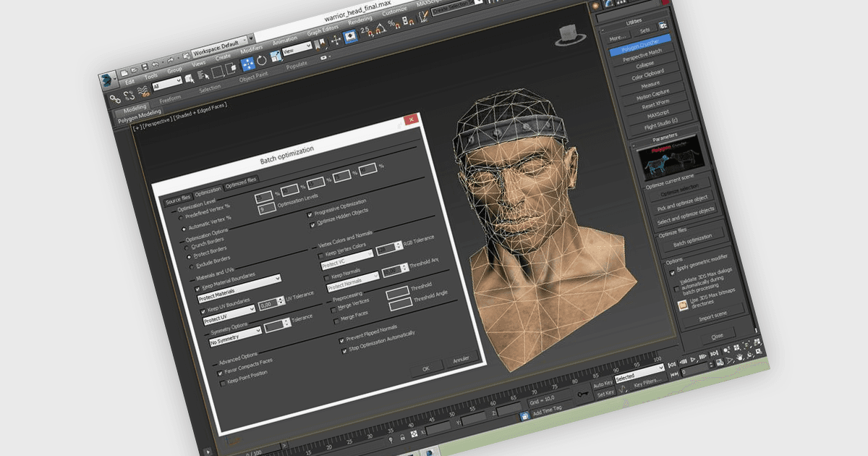The width and height of the screenshot is (868, 456).
Task: Click the Rectangular Selection Region icon
Action: (x=218, y=72)
